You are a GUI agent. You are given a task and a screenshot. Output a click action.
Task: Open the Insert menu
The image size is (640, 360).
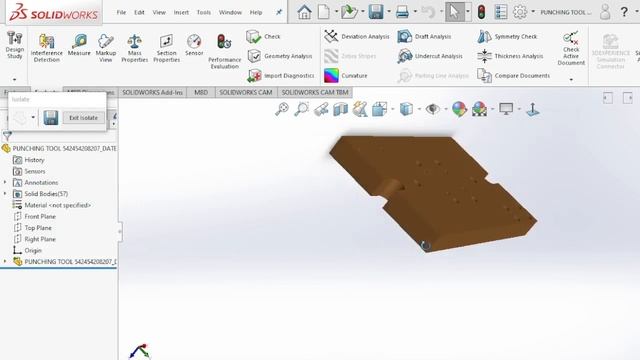tap(181, 13)
